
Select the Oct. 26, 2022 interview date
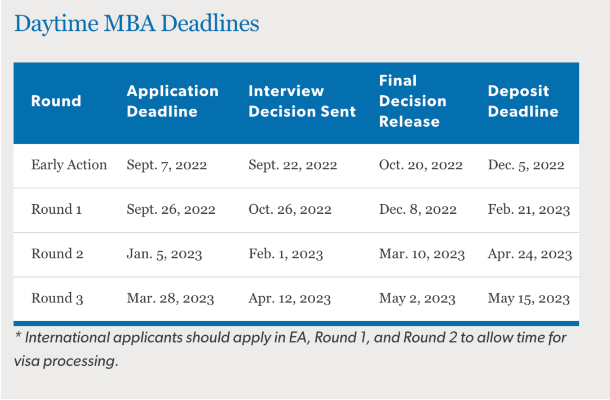(290, 210)
